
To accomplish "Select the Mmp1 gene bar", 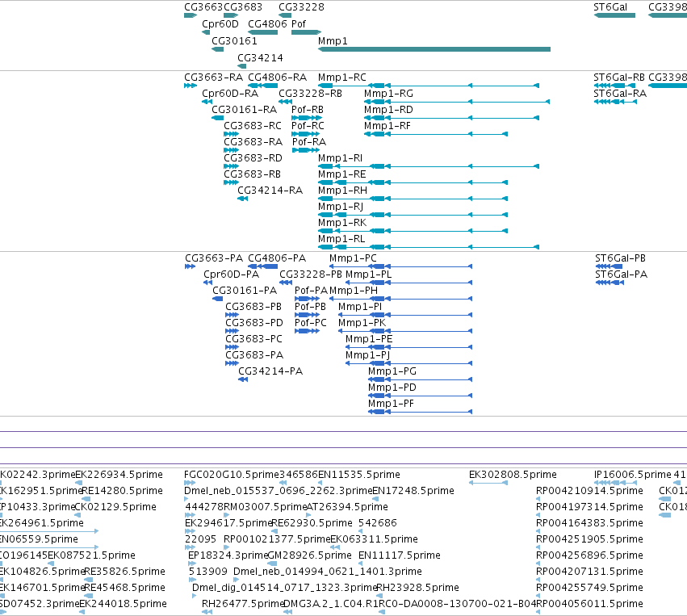I will [x=434, y=49].
